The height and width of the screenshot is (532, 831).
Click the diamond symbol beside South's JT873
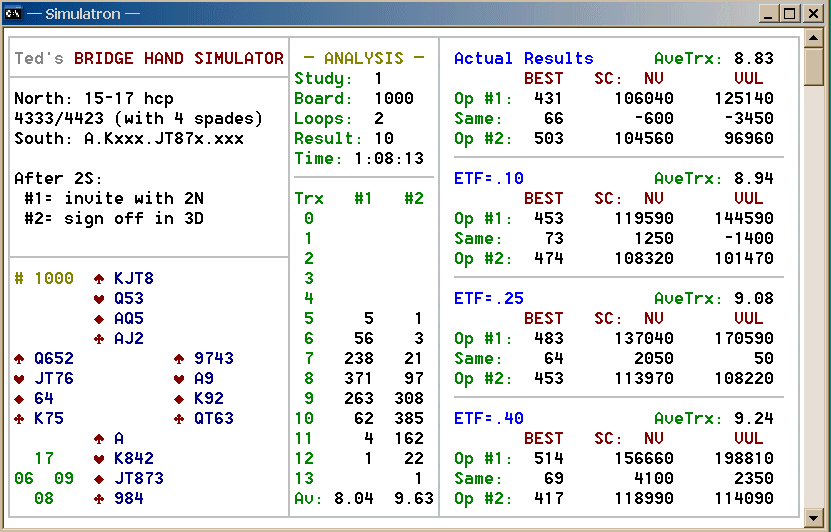pyautogui.click(x=99, y=479)
